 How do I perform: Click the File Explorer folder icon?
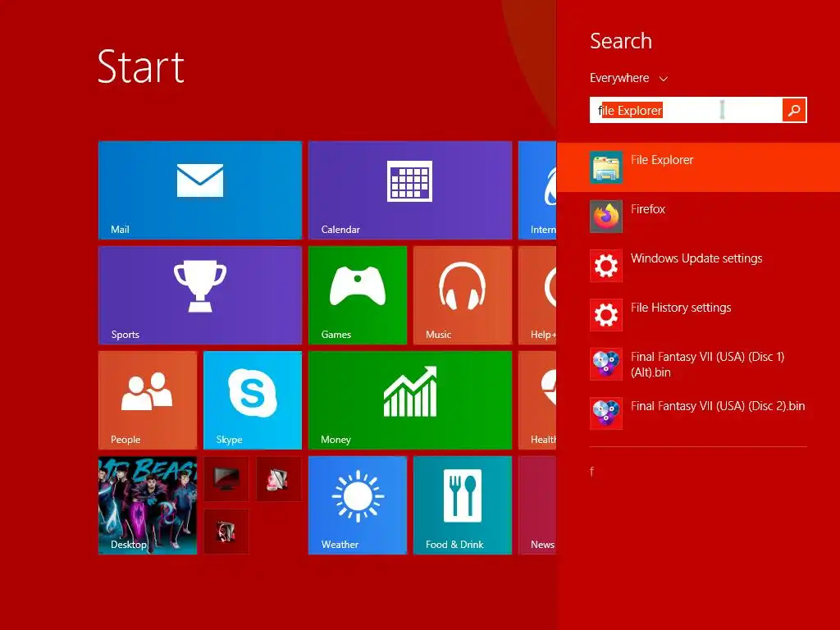pos(606,167)
